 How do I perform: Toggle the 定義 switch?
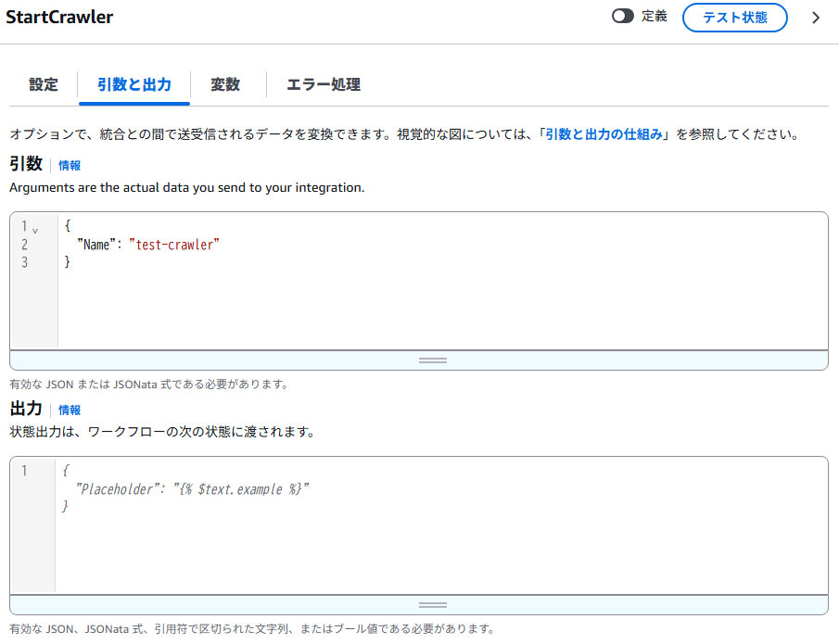coord(623,17)
